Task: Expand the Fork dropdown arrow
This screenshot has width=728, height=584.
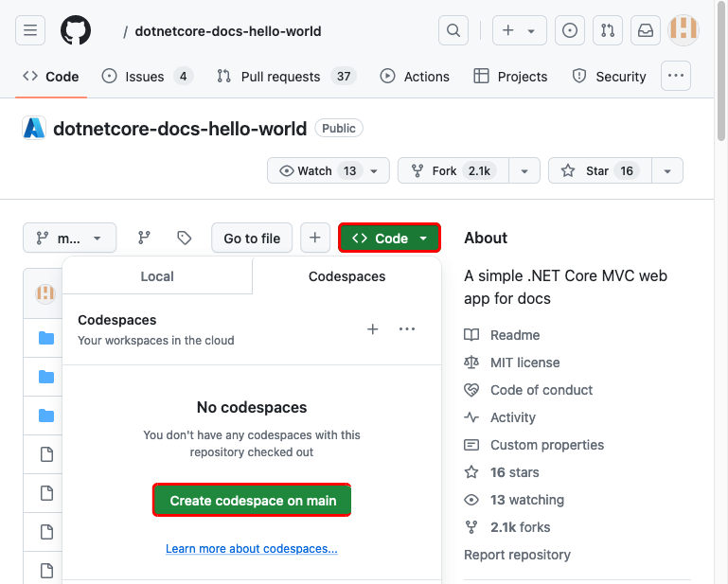Action: (524, 170)
